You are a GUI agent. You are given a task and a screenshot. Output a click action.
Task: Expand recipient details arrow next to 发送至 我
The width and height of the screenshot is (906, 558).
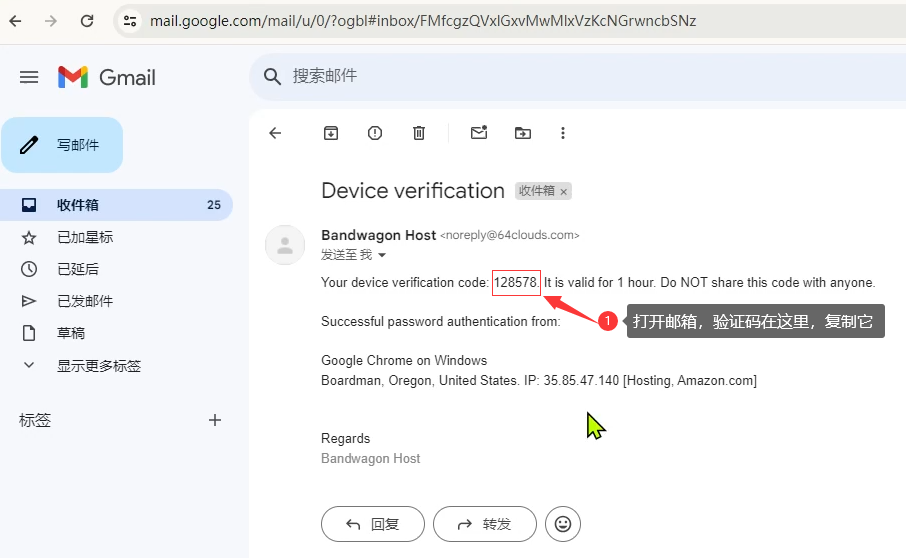382,255
